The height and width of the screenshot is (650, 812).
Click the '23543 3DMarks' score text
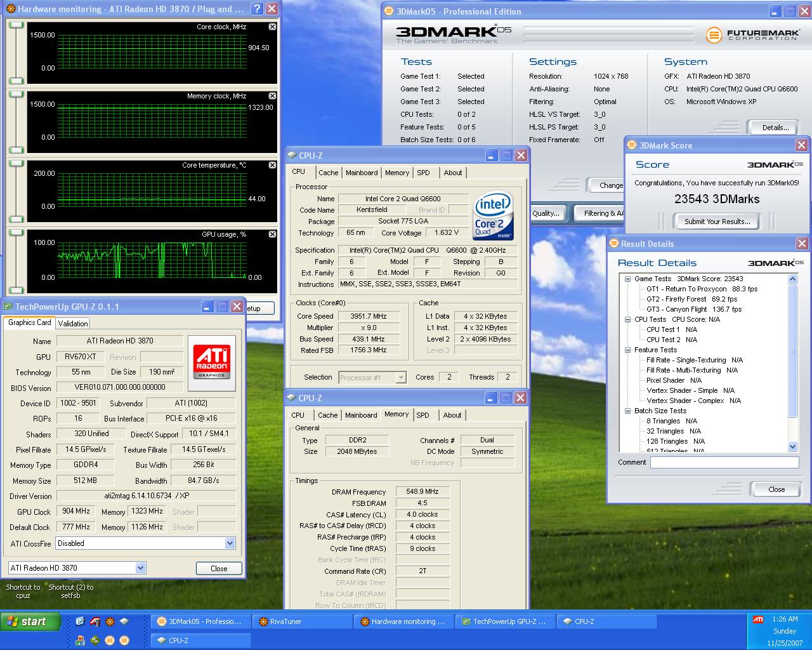point(717,199)
